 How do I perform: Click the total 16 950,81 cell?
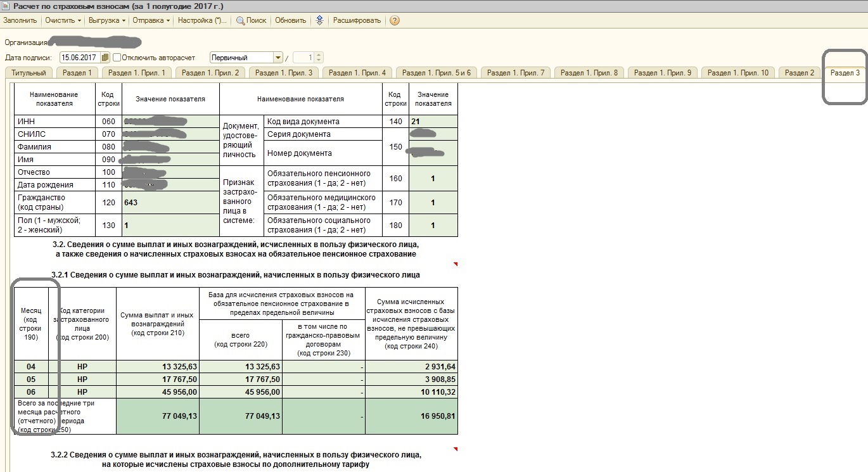click(411, 416)
